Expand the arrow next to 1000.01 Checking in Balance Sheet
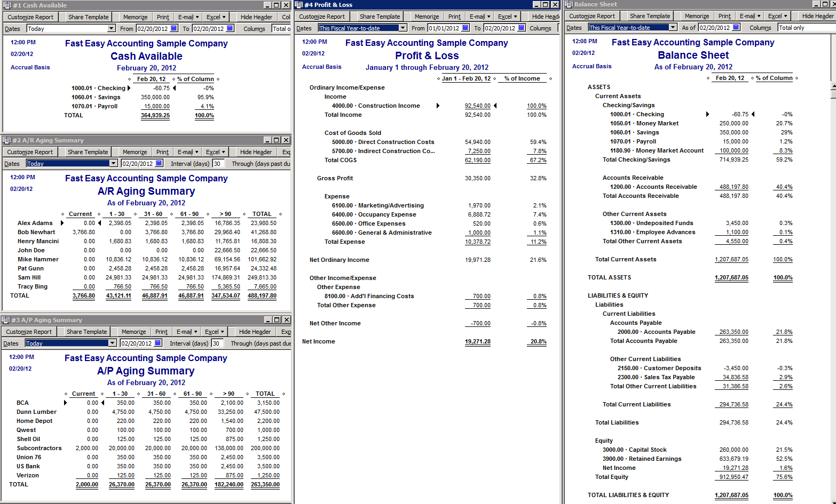The width and height of the screenshot is (836, 504). [708, 114]
